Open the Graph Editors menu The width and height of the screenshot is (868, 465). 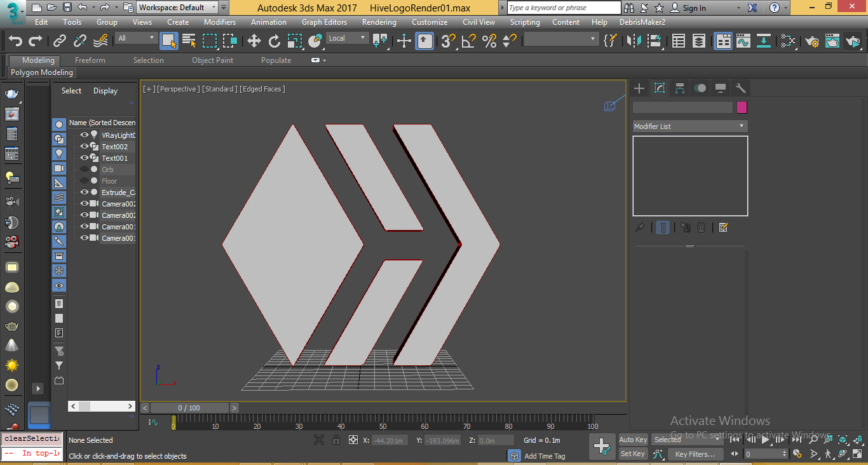coord(324,22)
